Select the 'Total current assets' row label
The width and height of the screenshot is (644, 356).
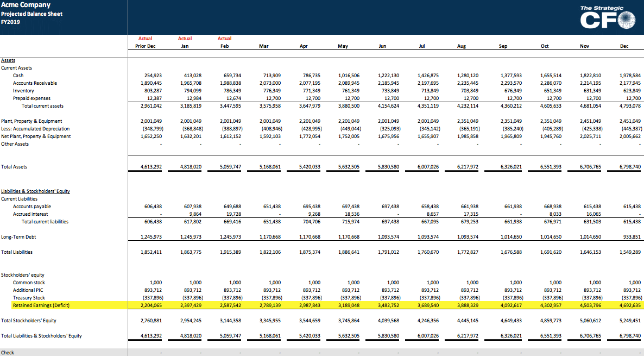point(43,106)
